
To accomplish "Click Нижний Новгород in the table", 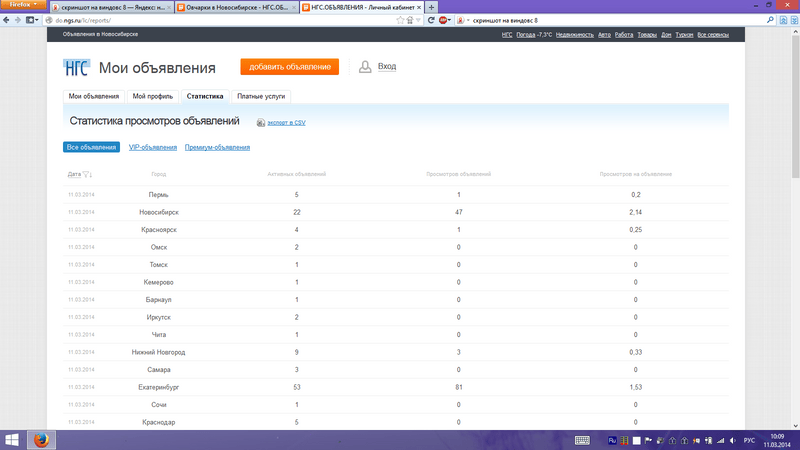I will (x=158, y=352).
